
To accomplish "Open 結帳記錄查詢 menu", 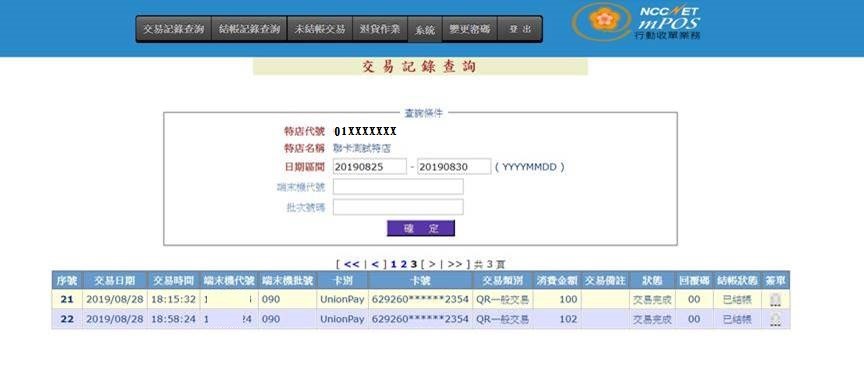I will pos(249,29).
